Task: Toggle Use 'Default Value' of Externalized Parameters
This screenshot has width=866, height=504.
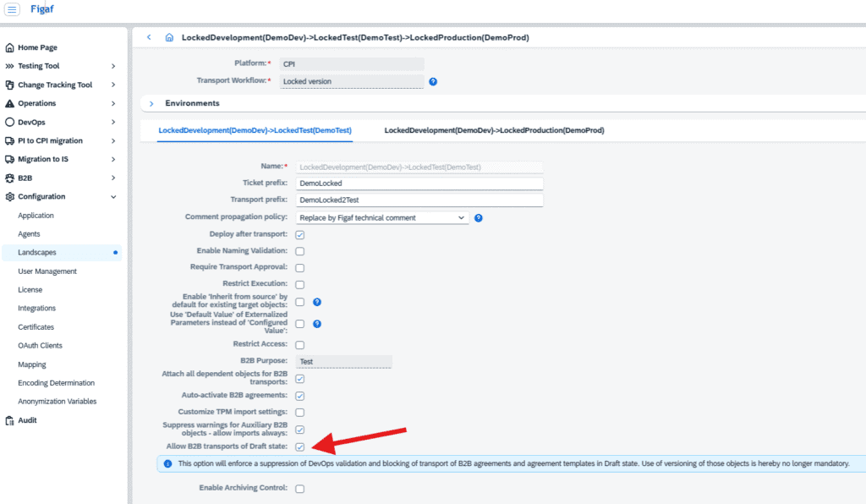Action: click(x=300, y=324)
